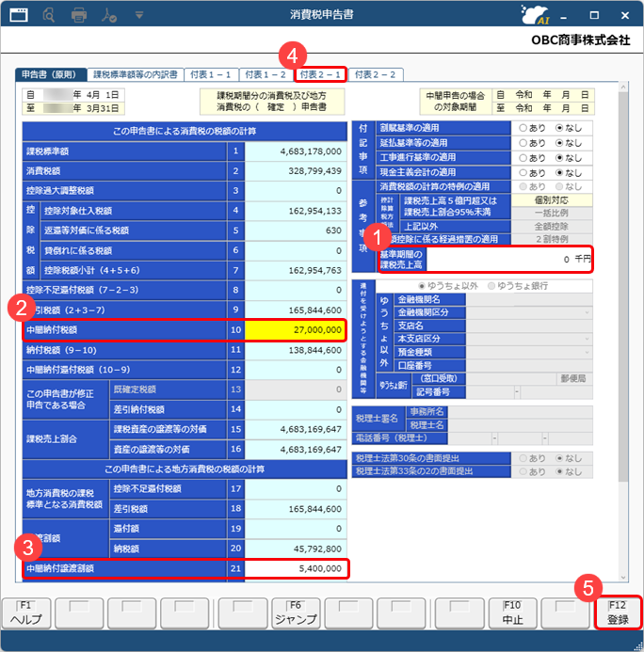Click the 中間納付譲渡割額 field, row 21
The height and width of the screenshot is (652, 644).
(296, 569)
